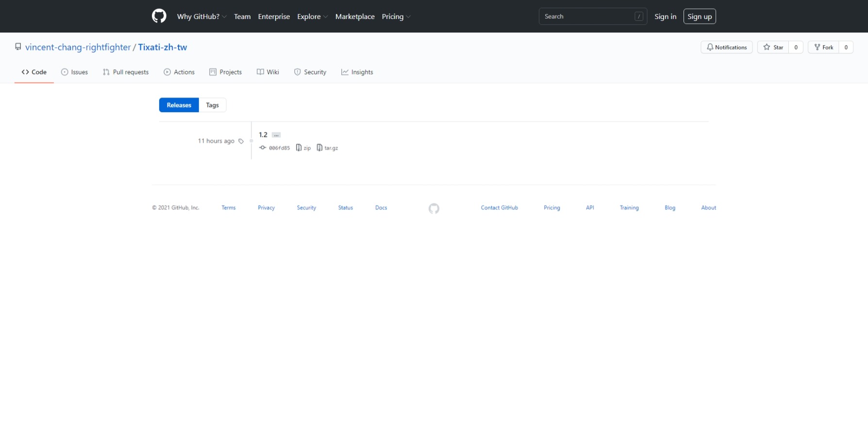Click the repository book icon
This screenshot has width=868, height=434.
click(18, 47)
